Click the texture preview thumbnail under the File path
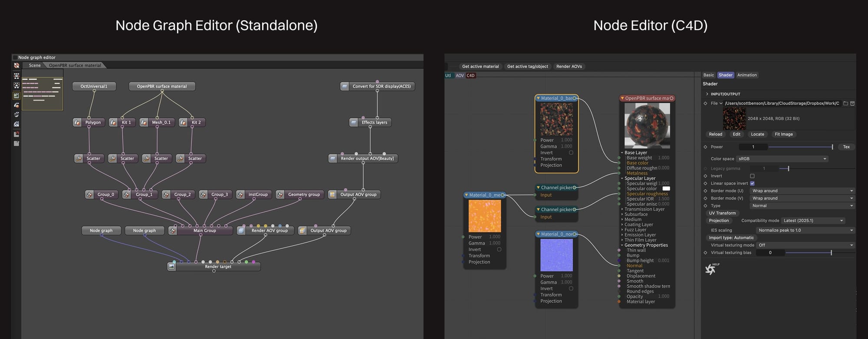The image size is (868, 339). coord(734,119)
